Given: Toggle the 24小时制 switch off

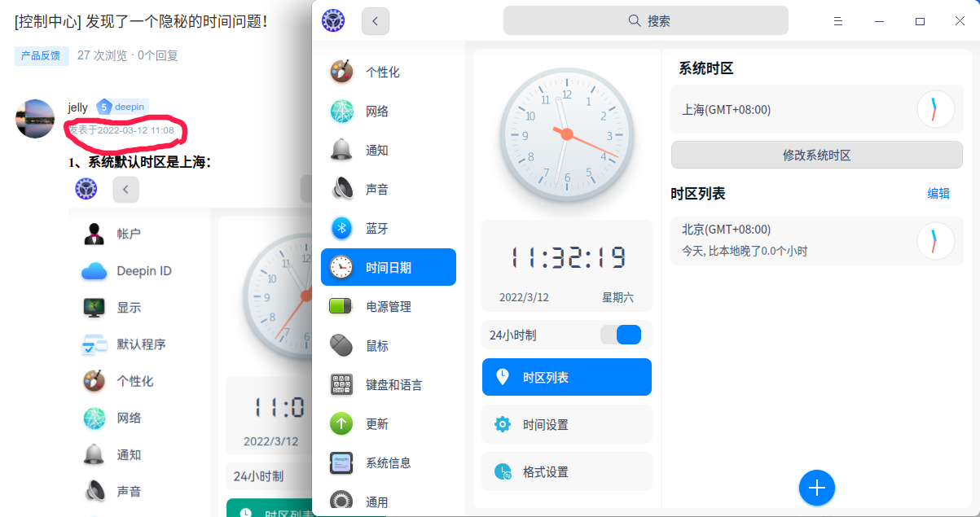Looking at the screenshot, I should click(x=622, y=335).
